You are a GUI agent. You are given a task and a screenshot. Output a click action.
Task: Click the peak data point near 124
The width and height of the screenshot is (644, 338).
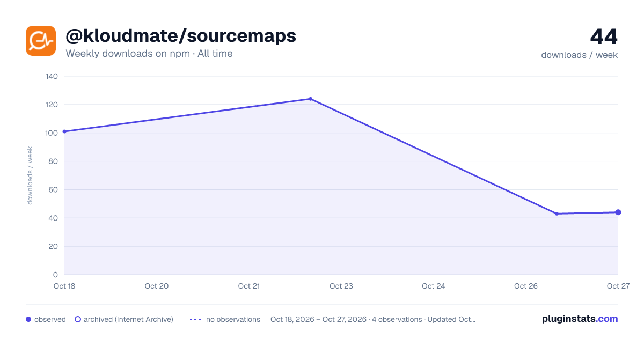(310, 99)
